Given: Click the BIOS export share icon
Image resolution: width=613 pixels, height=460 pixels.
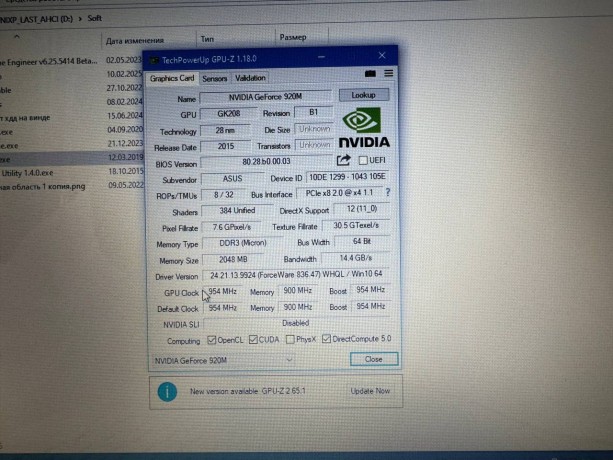Looking at the screenshot, I should click(345, 160).
